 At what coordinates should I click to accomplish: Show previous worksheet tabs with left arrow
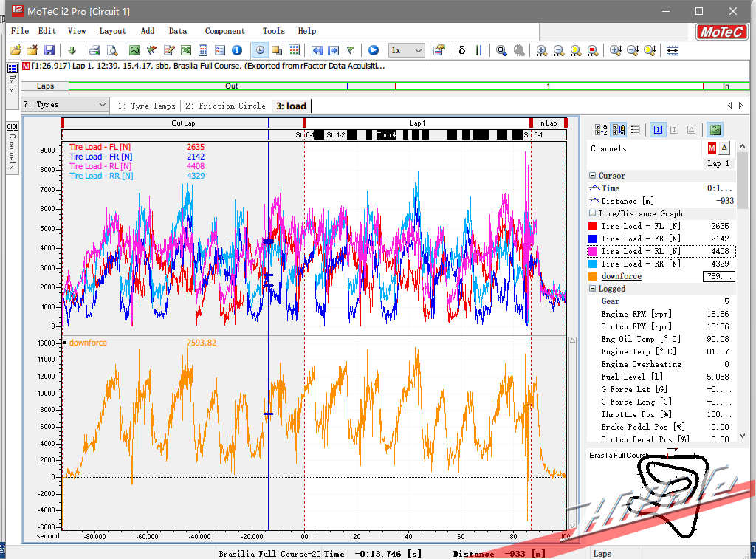tap(729, 105)
